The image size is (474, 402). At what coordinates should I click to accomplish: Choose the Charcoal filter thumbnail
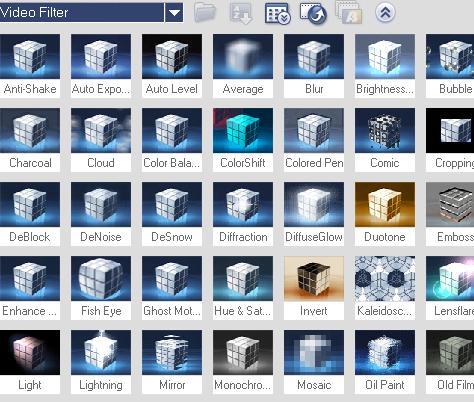(x=30, y=130)
